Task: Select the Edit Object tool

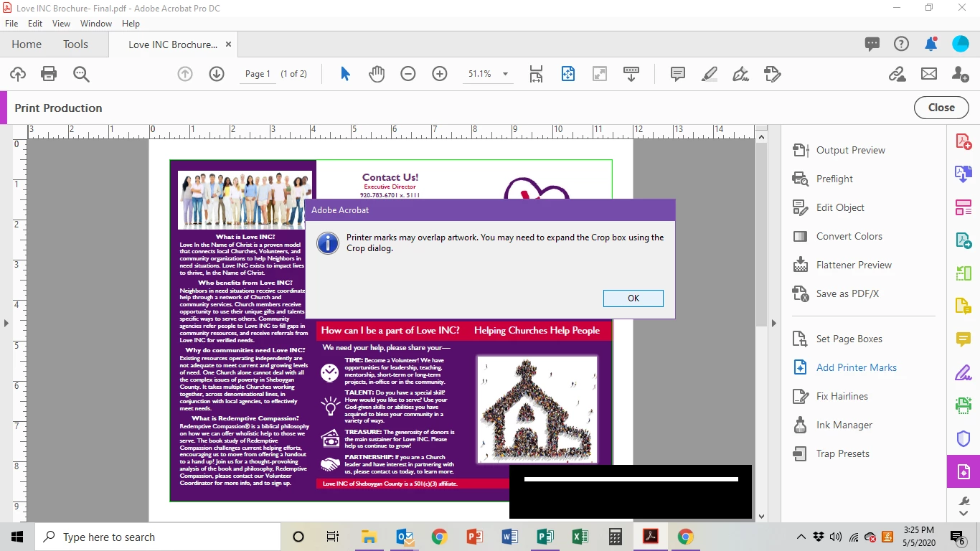Action: pyautogui.click(x=828, y=207)
